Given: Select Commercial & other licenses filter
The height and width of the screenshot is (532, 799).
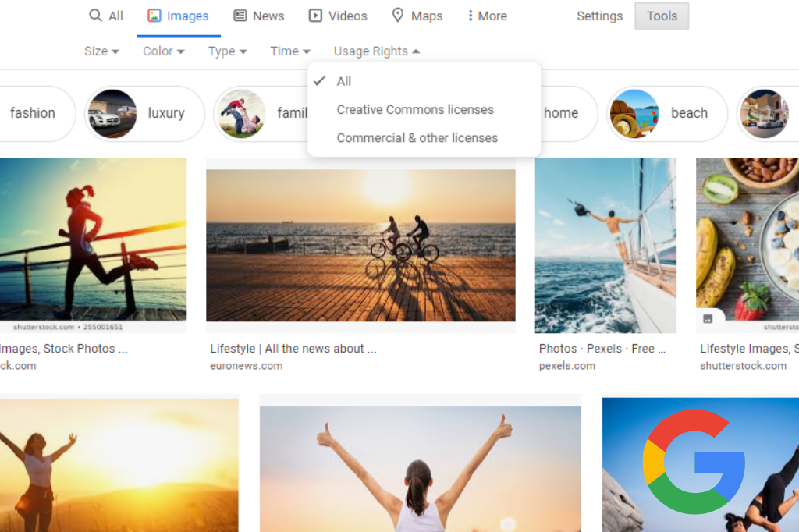Looking at the screenshot, I should 417,137.
